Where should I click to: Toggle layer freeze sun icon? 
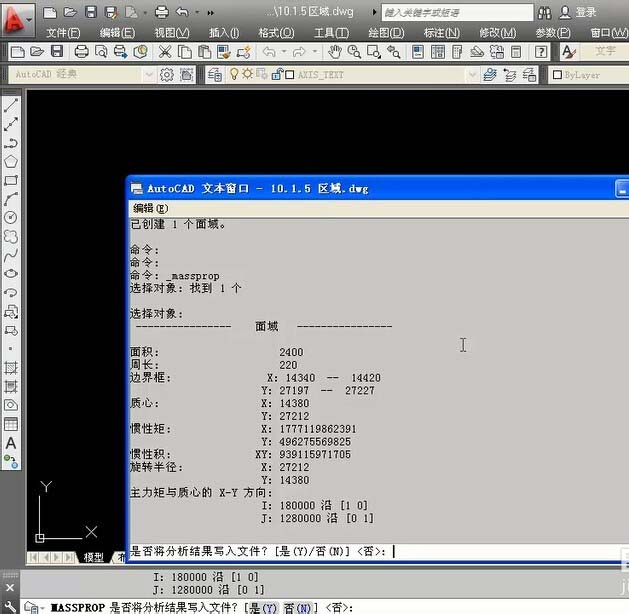(248, 74)
